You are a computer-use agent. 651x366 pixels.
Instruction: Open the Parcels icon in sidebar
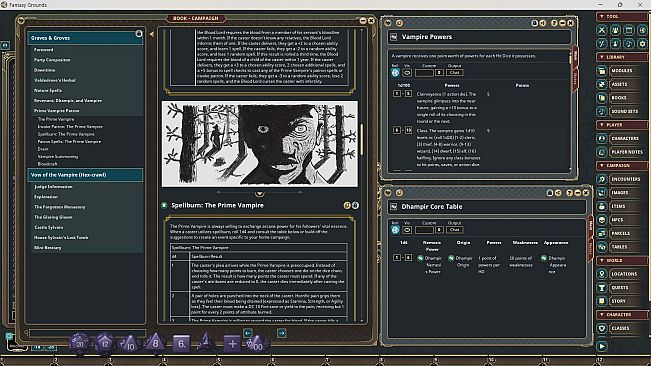[x=602, y=233]
